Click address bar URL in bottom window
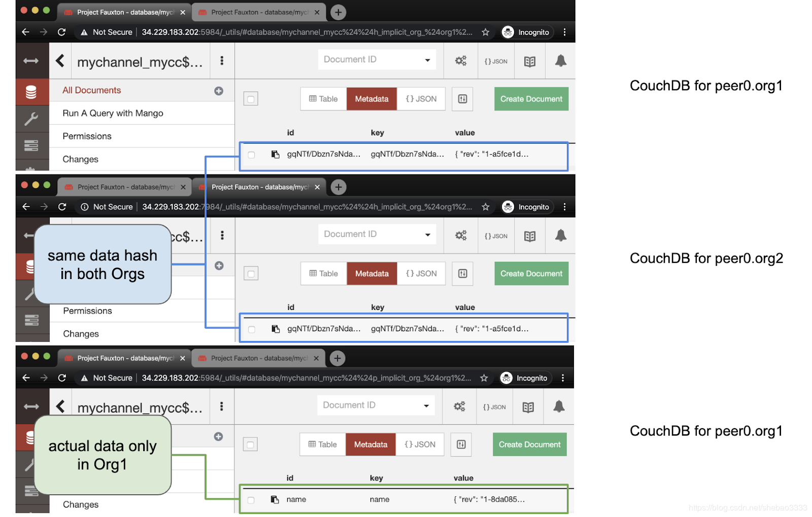This screenshot has width=812, height=517. coord(307,378)
